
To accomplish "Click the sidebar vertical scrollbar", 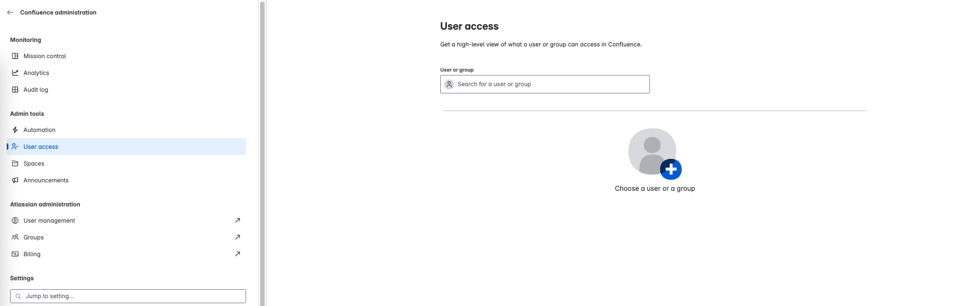I will tap(262, 153).
